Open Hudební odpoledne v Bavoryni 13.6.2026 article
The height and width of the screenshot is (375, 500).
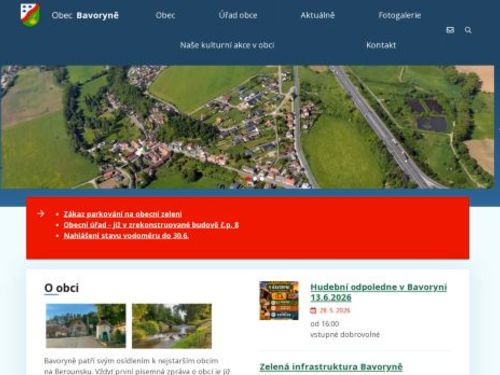[x=378, y=292]
